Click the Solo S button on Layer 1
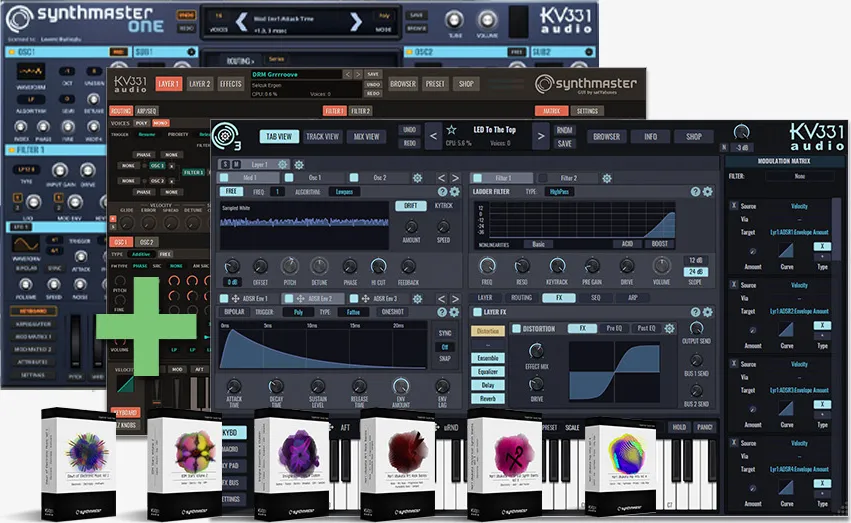851x523 pixels. pos(225,164)
